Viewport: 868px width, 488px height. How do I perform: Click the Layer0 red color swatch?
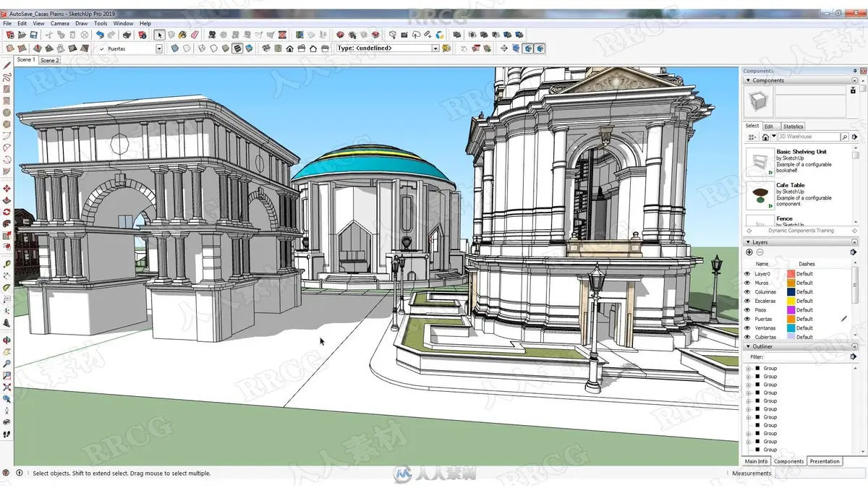[x=791, y=274]
